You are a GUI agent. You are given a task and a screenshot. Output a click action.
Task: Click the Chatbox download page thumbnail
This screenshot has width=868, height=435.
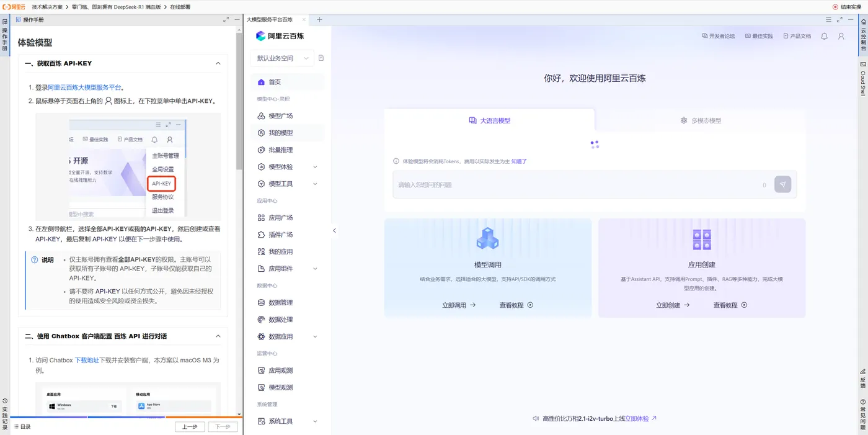click(x=128, y=398)
